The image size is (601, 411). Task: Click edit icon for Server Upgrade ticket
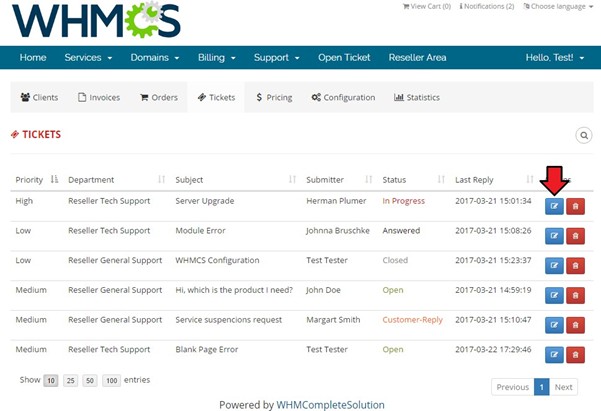tap(554, 206)
